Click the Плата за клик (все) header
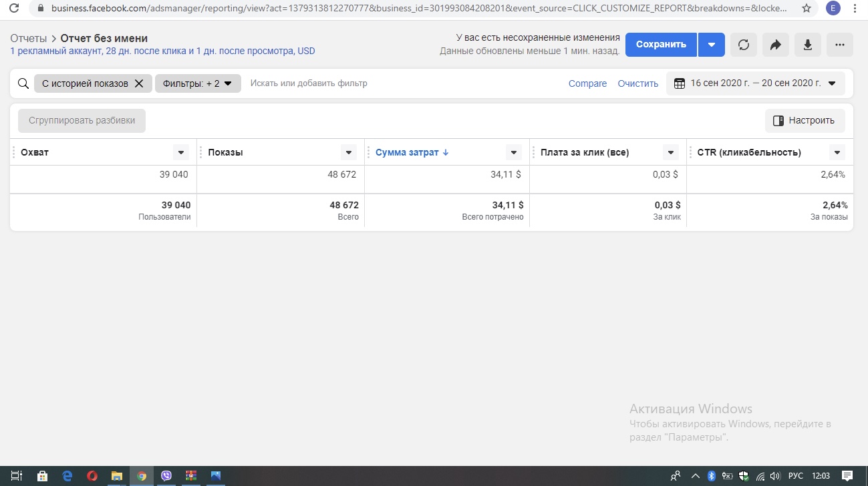The width and height of the screenshot is (868, 486). click(x=585, y=152)
